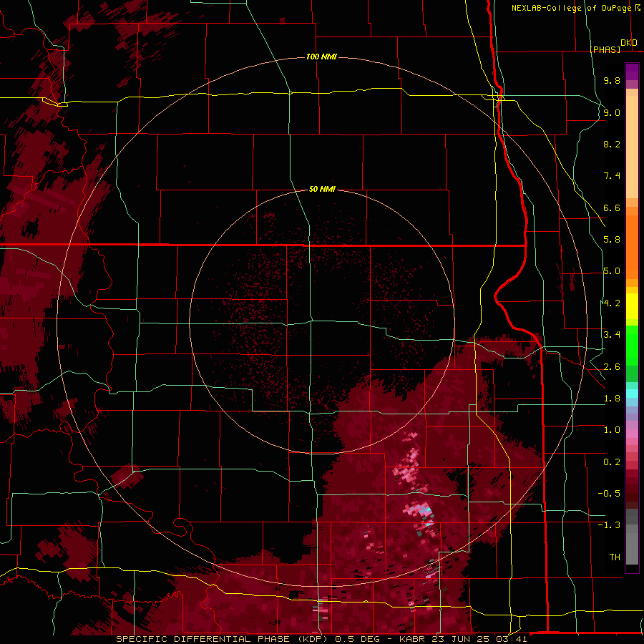This screenshot has width=644, height=644.
Task: Select the bright green legend band
Action: (x=632, y=345)
